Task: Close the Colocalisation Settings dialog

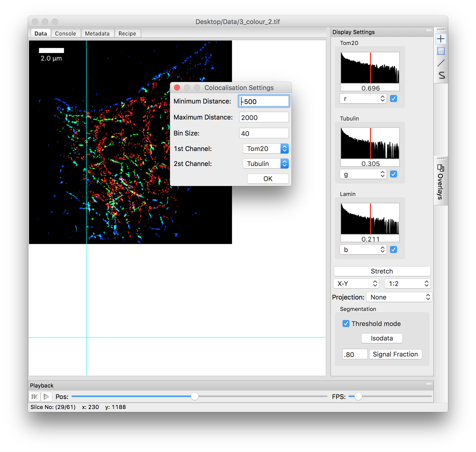Action: 177,87
